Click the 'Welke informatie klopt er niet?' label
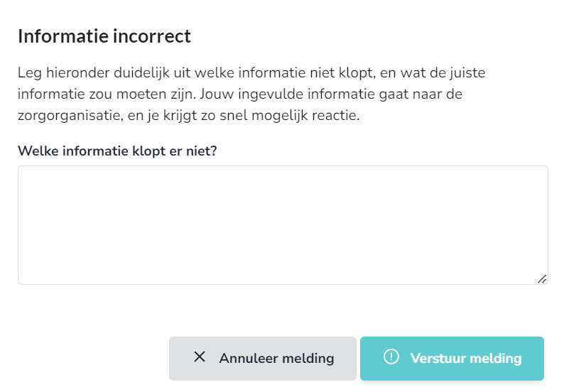This screenshot has height=392, width=564. [x=117, y=151]
